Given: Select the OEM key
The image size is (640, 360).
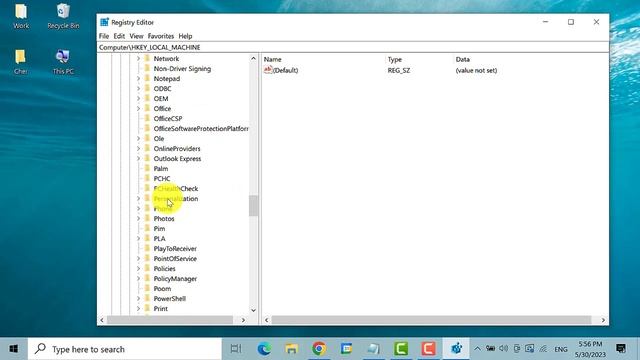Looking at the screenshot, I should [x=161, y=98].
